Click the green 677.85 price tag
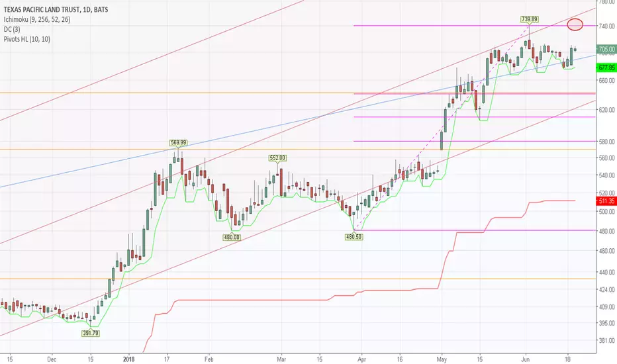The image size is (617, 364). pyautogui.click(x=606, y=68)
